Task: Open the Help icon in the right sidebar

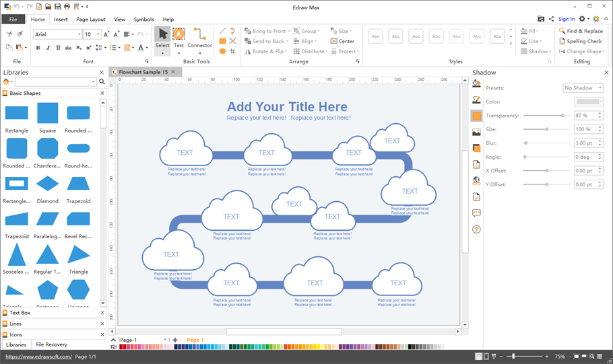Action: click(476, 229)
